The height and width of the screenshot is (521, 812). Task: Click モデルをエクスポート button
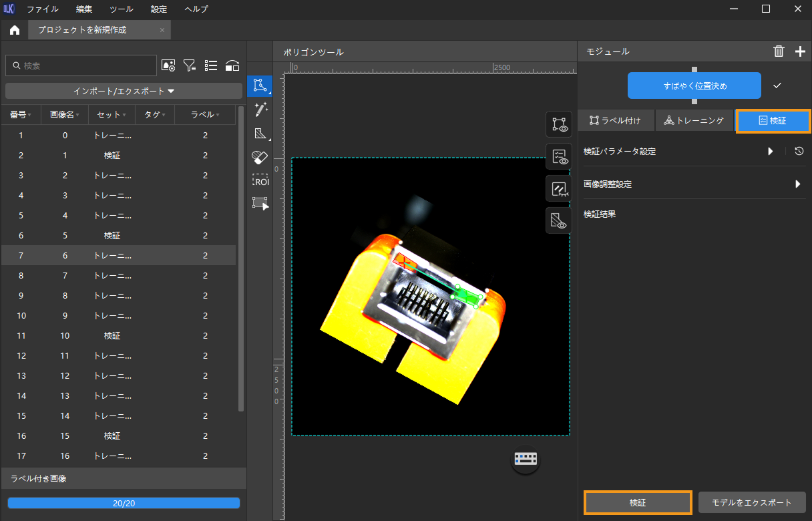[752, 503]
